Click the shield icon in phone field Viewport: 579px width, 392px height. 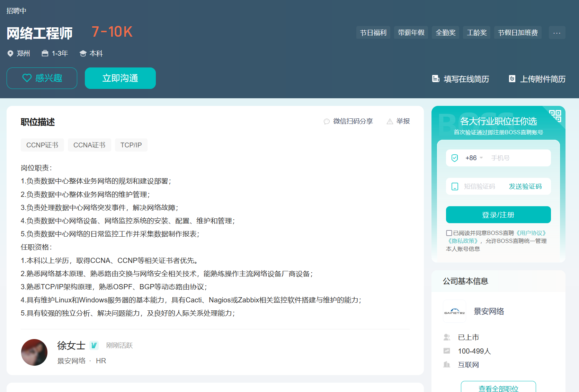point(455,158)
